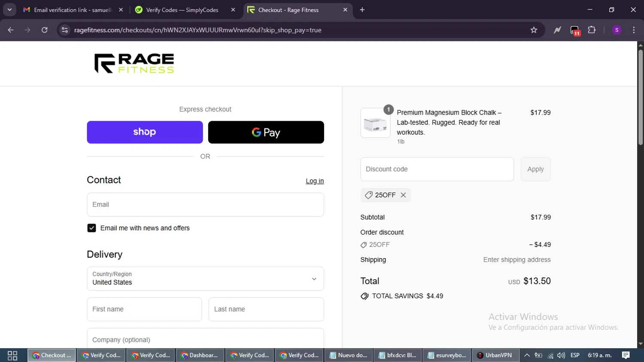Open the extension icon with 11 badge
The height and width of the screenshot is (362, 644).
[x=575, y=30]
